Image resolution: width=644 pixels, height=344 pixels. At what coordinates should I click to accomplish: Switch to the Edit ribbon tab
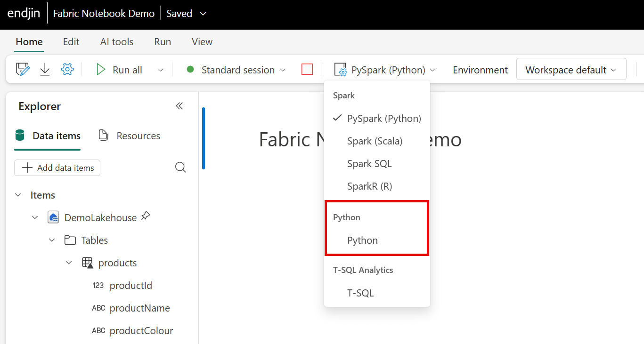pos(71,42)
